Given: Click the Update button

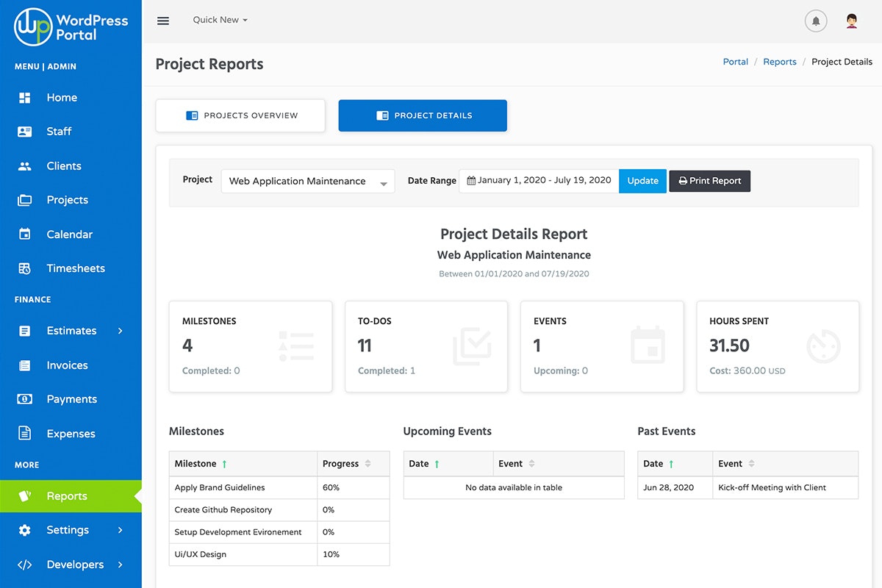Looking at the screenshot, I should click(x=642, y=180).
